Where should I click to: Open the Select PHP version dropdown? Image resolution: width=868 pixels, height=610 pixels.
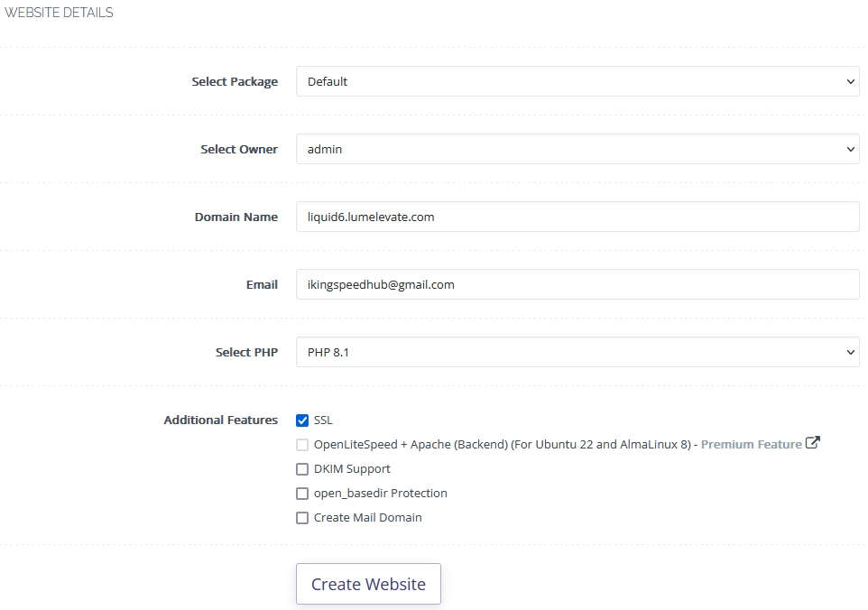point(577,352)
